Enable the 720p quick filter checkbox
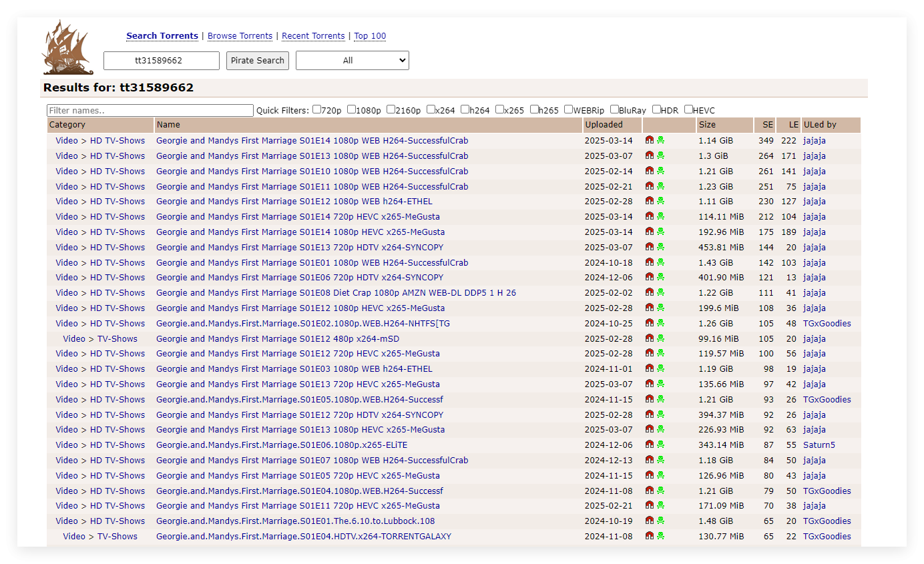Image resolution: width=924 pixels, height=564 pixels. point(316,109)
